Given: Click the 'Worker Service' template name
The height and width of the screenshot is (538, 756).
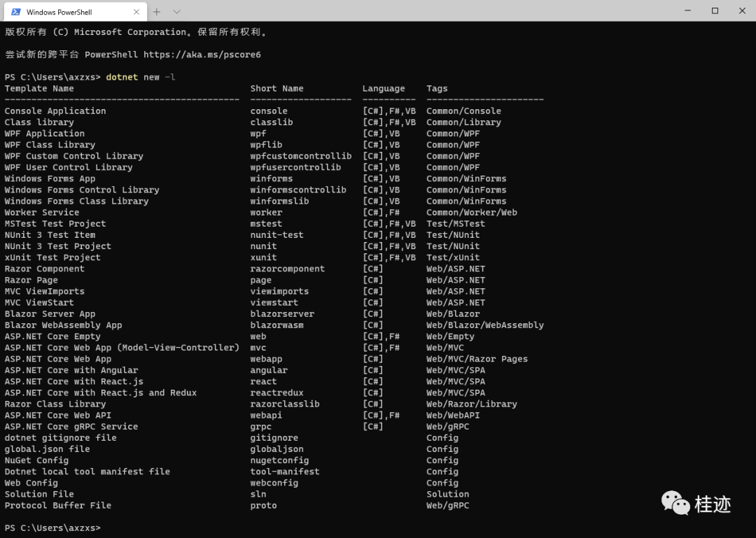Looking at the screenshot, I should pyautogui.click(x=42, y=212).
